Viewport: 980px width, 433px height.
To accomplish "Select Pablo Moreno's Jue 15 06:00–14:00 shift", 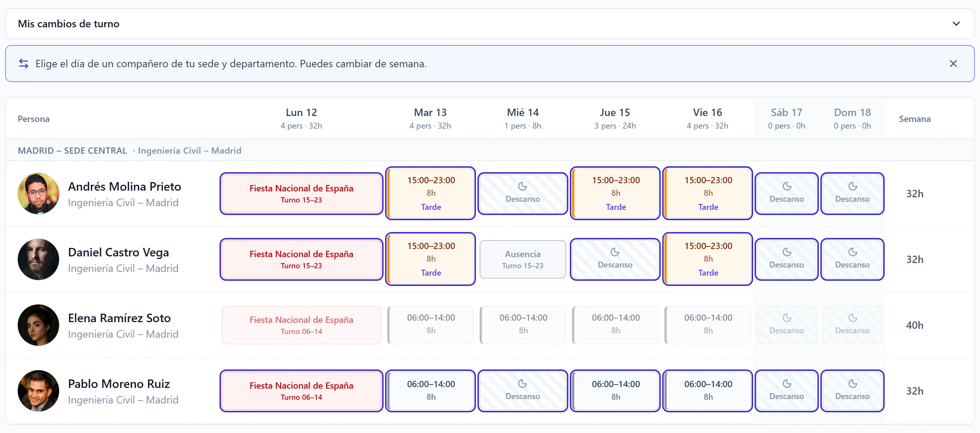I will 615,391.
